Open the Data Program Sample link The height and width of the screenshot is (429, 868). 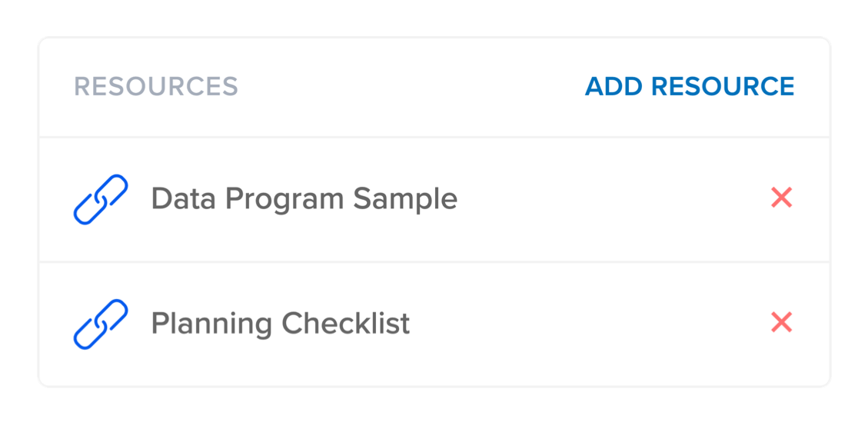(x=304, y=199)
